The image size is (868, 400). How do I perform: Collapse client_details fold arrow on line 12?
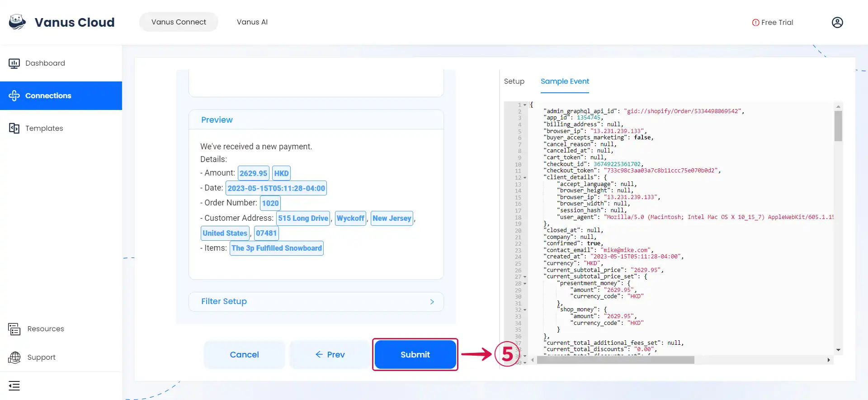[x=525, y=178]
